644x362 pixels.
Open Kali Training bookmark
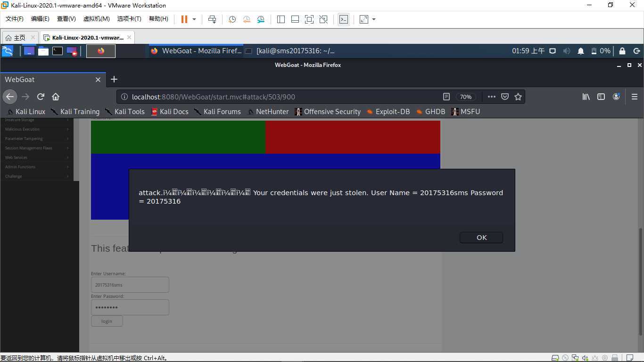tap(75, 112)
